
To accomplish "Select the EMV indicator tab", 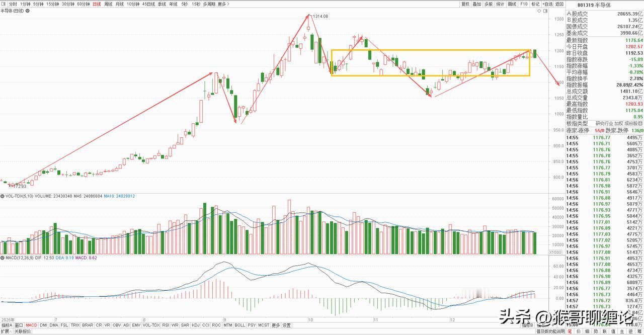I will click(136, 325).
